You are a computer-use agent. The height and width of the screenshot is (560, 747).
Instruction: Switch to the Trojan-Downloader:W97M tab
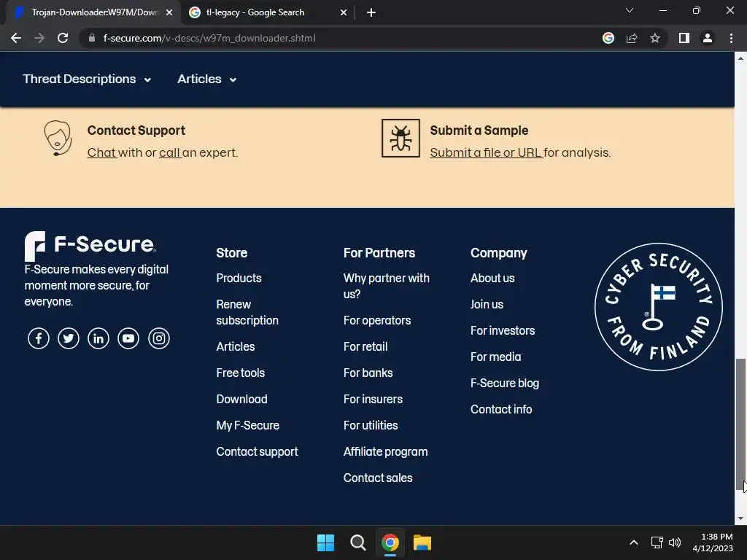pos(94,12)
